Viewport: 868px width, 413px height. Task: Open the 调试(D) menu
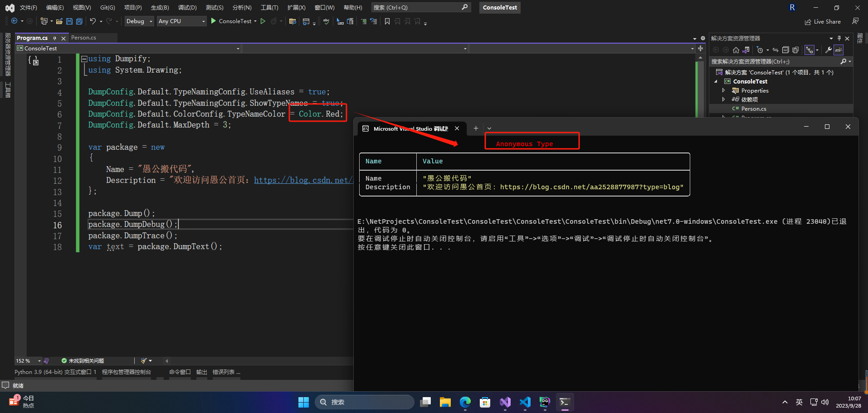click(187, 8)
